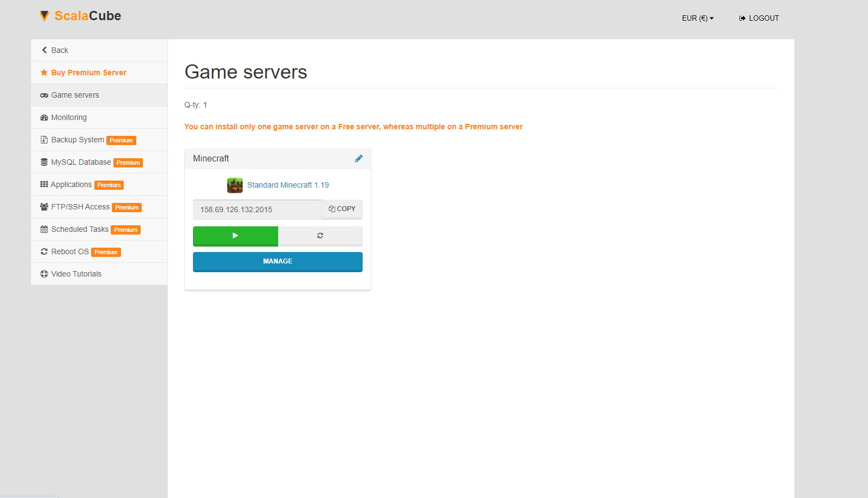Image resolution: width=868 pixels, height=498 pixels.
Task: Open MySQL Database in the sidebar
Action: coord(99,162)
